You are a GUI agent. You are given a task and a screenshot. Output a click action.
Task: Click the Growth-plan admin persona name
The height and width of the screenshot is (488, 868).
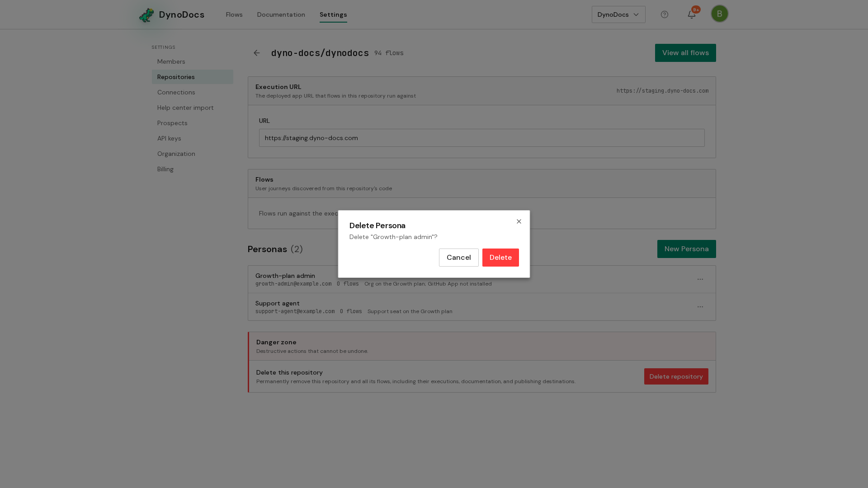coord(285,276)
